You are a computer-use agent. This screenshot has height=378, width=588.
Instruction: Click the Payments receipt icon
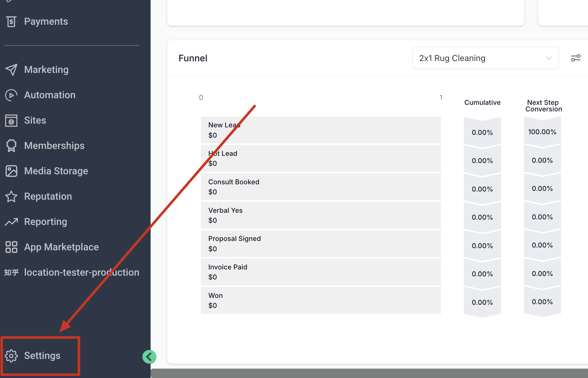[11, 21]
